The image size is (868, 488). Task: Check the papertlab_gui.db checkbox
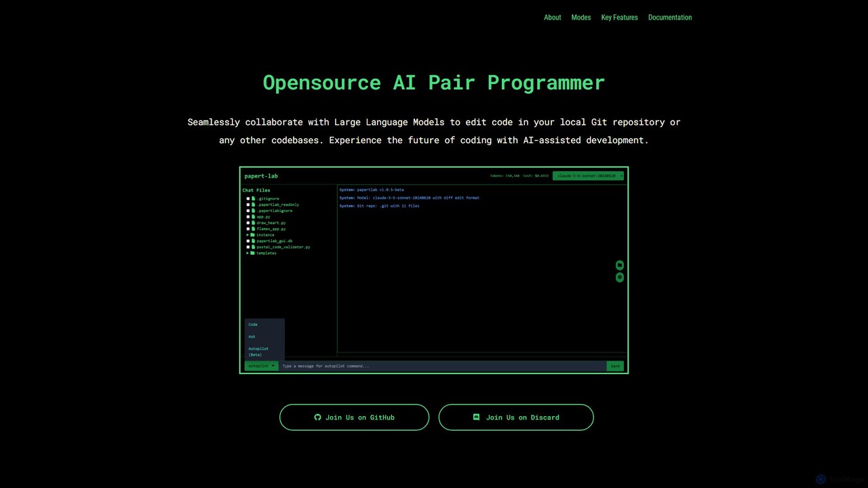(248, 241)
